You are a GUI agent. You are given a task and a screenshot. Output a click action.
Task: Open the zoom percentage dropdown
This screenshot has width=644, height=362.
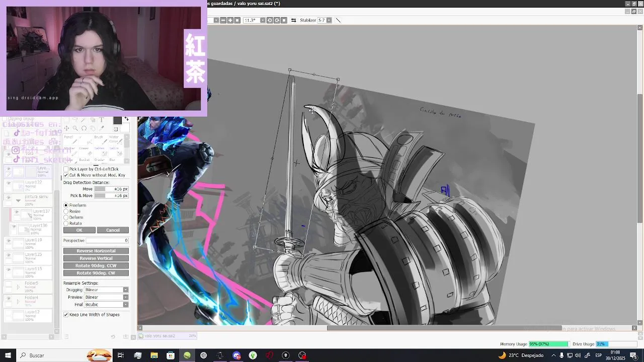click(x=216, y=20)
